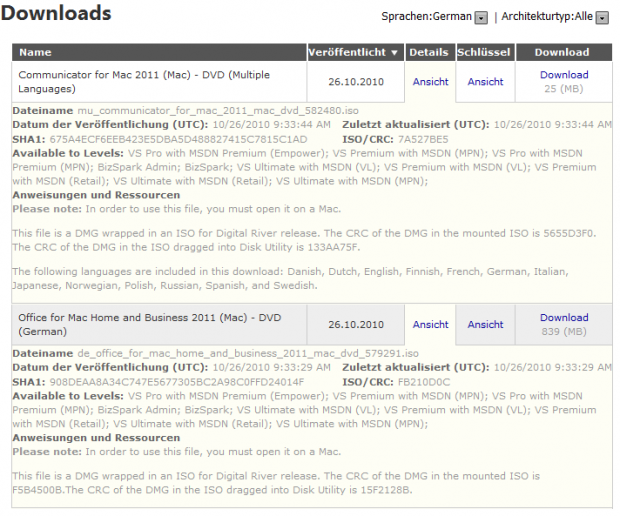The width and height of the screenshot is (620, 516).
Task: Click the 25 (MB) size text
Action: pos(564,89)
